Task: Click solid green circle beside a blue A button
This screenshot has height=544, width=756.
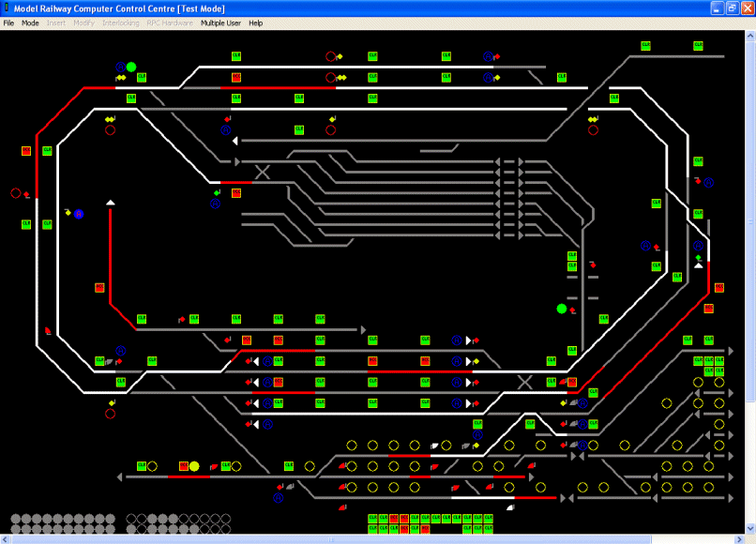Action: point(131,67)
